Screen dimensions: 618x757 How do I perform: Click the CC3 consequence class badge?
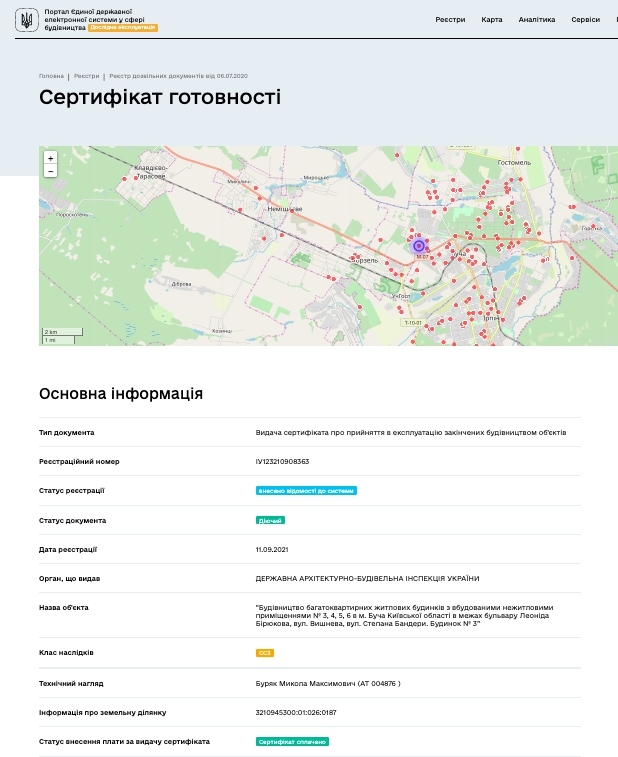[265, 653]
